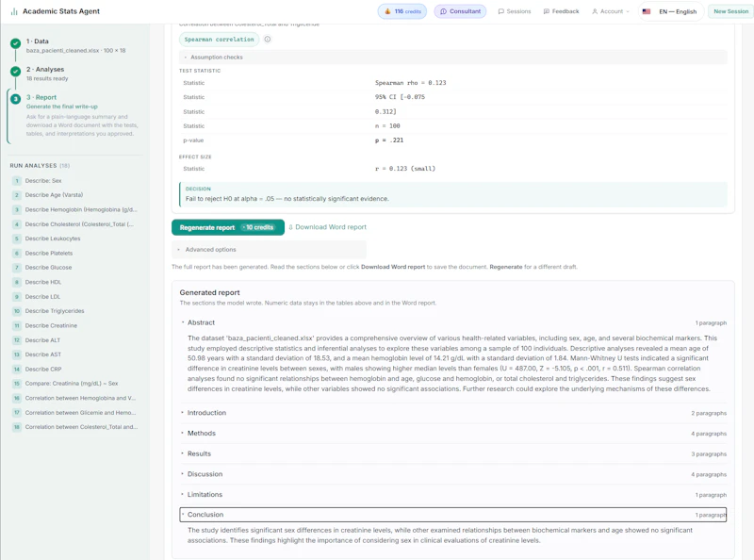This screenshot has height=560, width=754.
Task: Select run analysis Describe HDL
Action: (75, 282)
